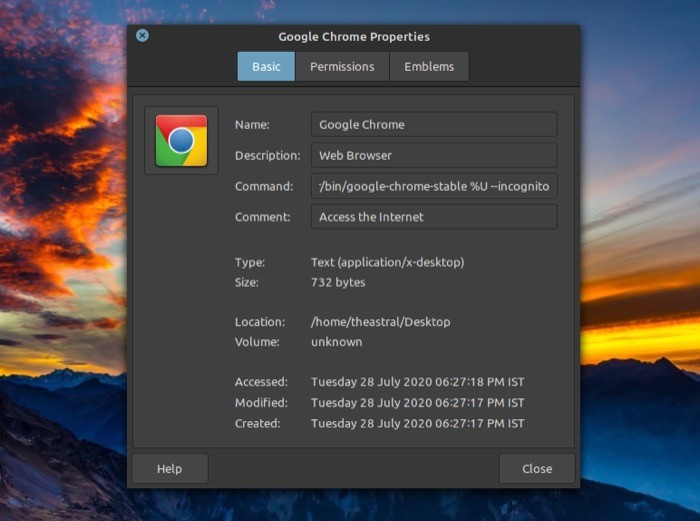Focus the Name field containing Google Chrome

[x=434, y=125]
